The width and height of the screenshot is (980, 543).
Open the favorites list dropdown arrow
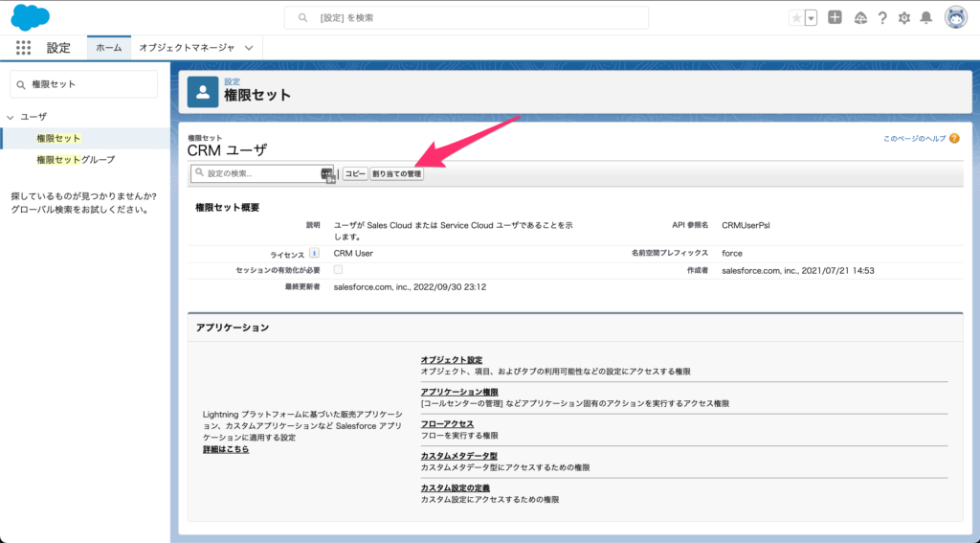click(x=812, y=18)
